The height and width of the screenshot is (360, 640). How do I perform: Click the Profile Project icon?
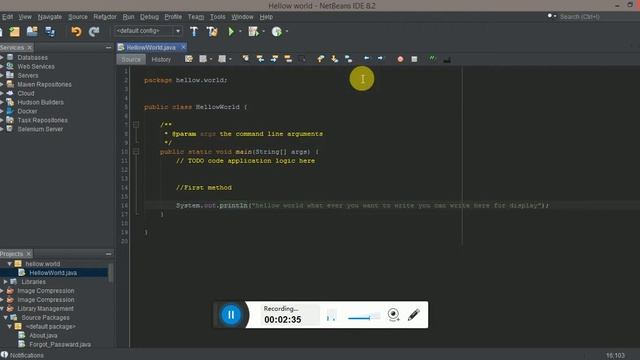277,31
